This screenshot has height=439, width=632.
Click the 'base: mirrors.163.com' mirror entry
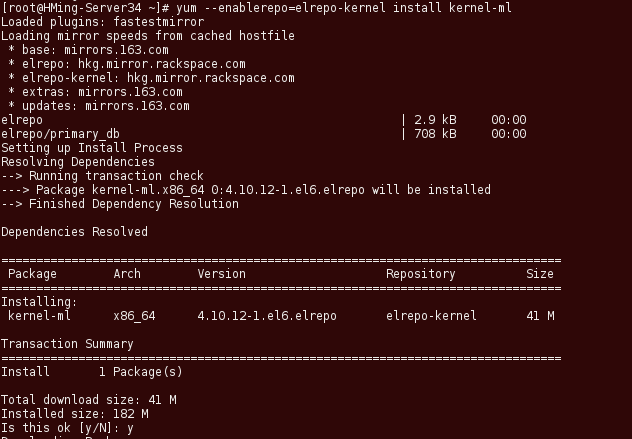92,50
